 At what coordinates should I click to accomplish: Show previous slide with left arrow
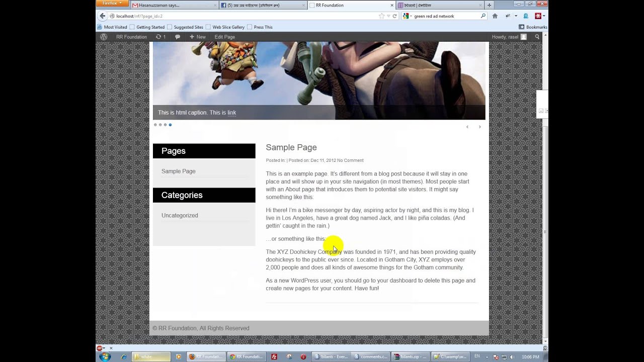pyautogui.click(x=467, y=127)
